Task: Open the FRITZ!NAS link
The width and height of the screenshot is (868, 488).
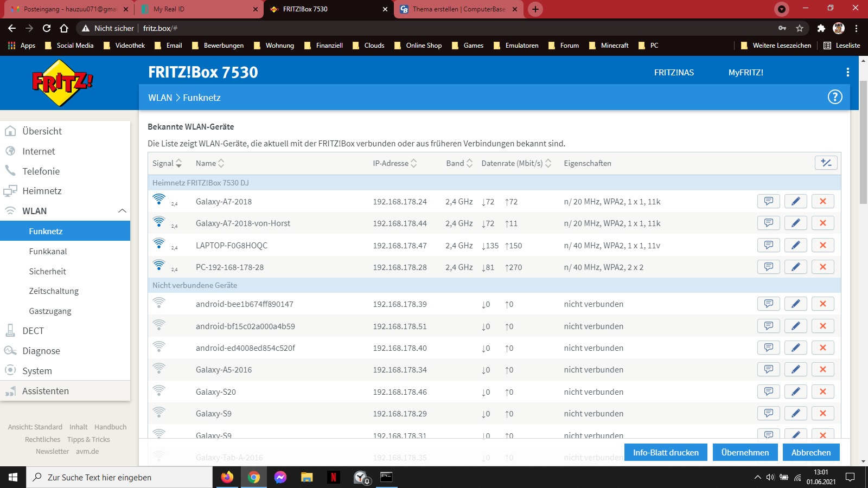Action: tap(674, 73)
